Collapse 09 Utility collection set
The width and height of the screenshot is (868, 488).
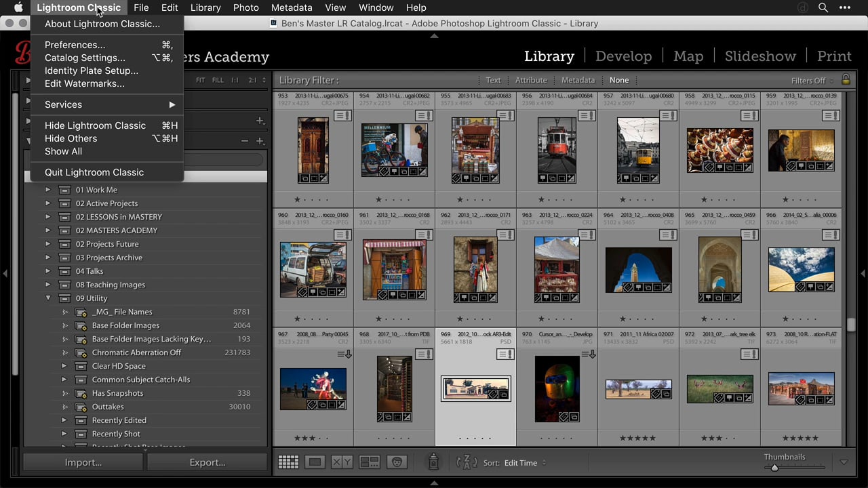47,298
